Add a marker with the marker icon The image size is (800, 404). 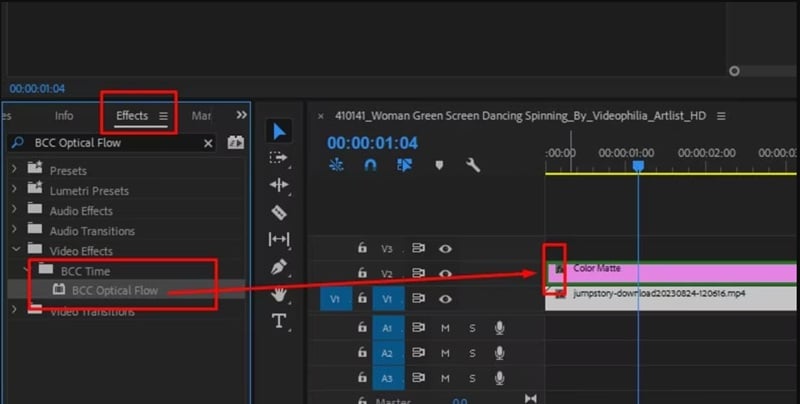439,165
